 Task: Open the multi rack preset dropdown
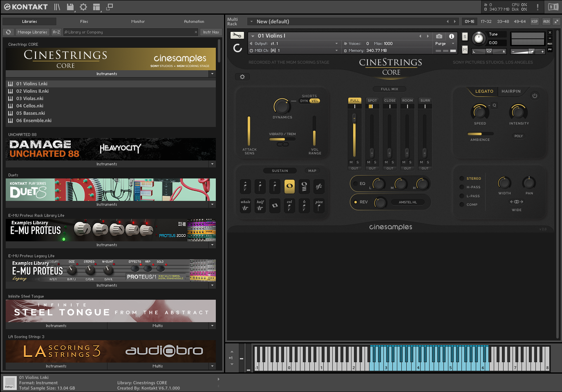[x=252, y=22]
